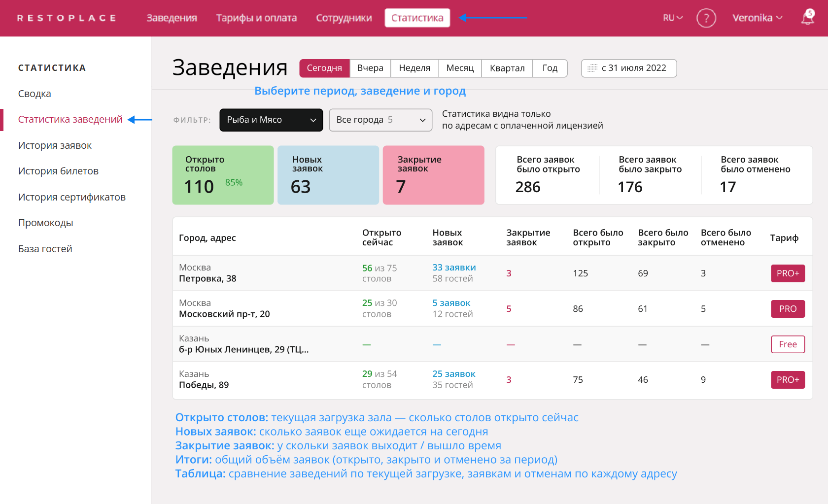Open the 'Сотрудники' section
This screenshot has height=504, width=828.
pyautogui.click(x=344, y=18)
